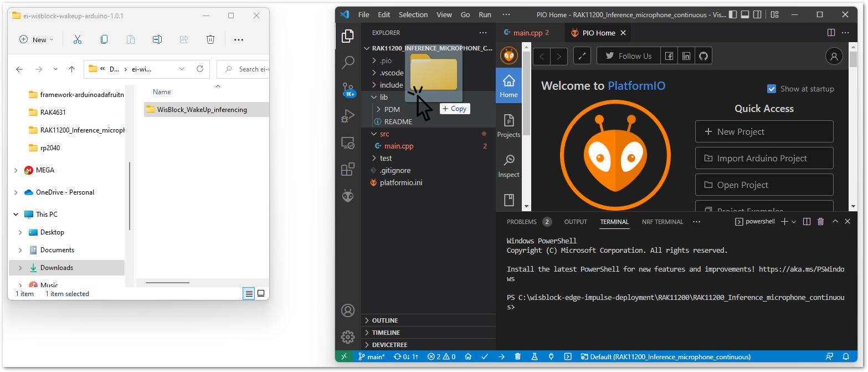Image resolution: width=868 pixels, height=372 pixels.
Task: Click the GitHub icon in PIO Home toolbar
Action: point(703,56)
